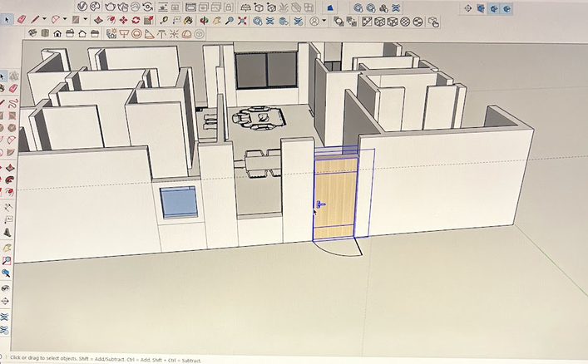The height and width of the screenshot is (364, 588).
Task: Add a V-Ray infinite plane
Action: 246,7
